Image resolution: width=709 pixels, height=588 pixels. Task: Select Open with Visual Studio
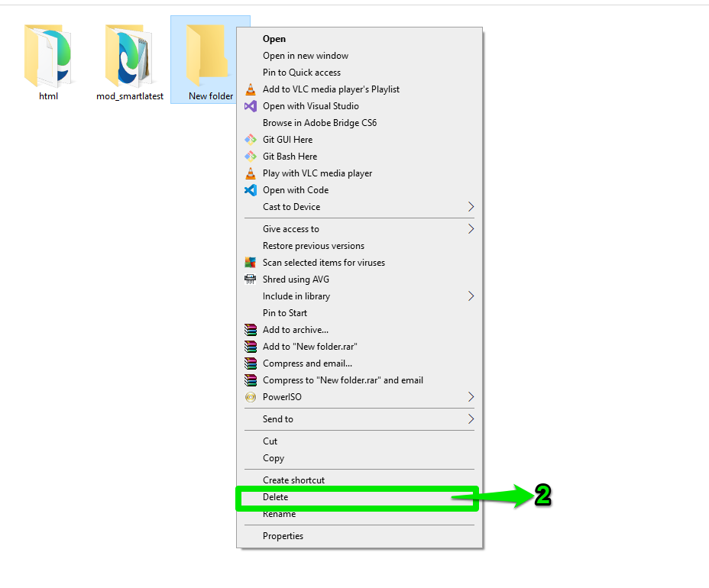(x=360, y=106)
